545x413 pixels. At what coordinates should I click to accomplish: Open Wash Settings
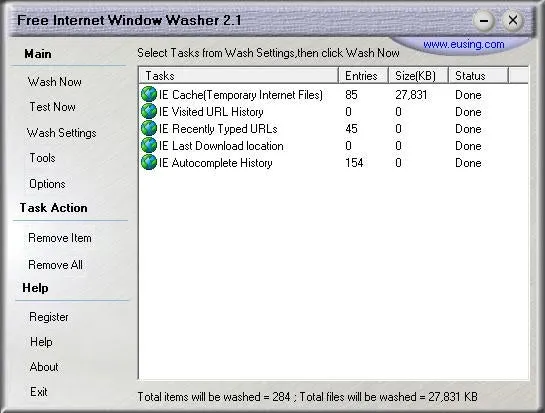click(62, 133)
